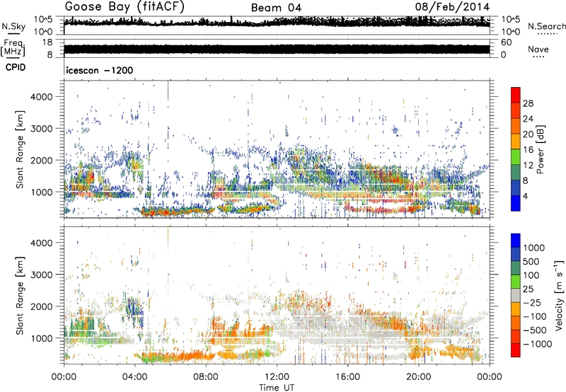The height and width of the screenshot is (392, 566).
Task: Click the '16' value on the Power scale
Action: (x=528, y=150)
